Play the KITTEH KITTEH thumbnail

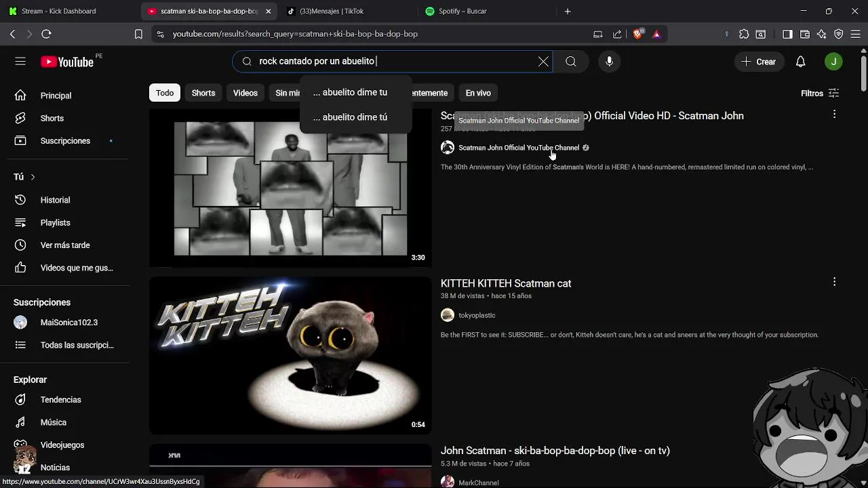click(x=290, y=356)
